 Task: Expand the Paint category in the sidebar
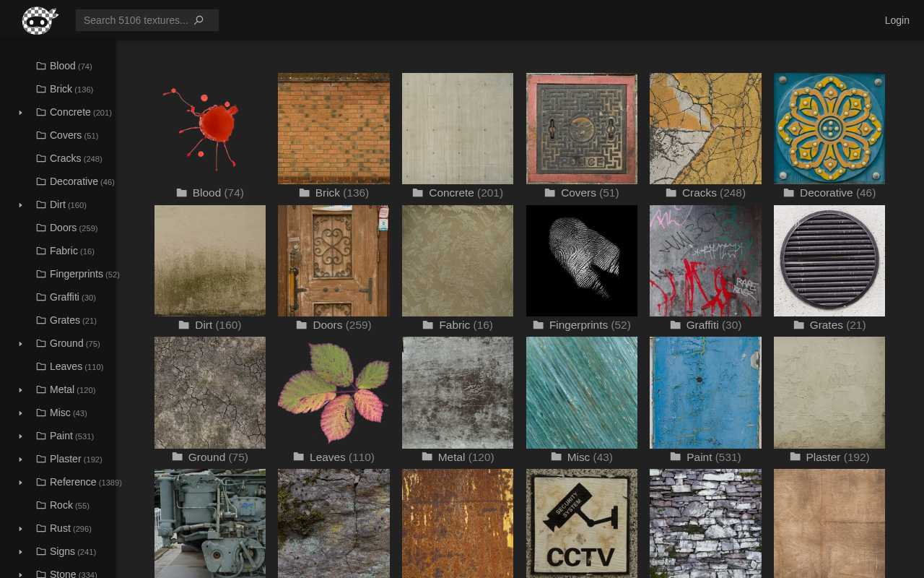tap(20, 436)
